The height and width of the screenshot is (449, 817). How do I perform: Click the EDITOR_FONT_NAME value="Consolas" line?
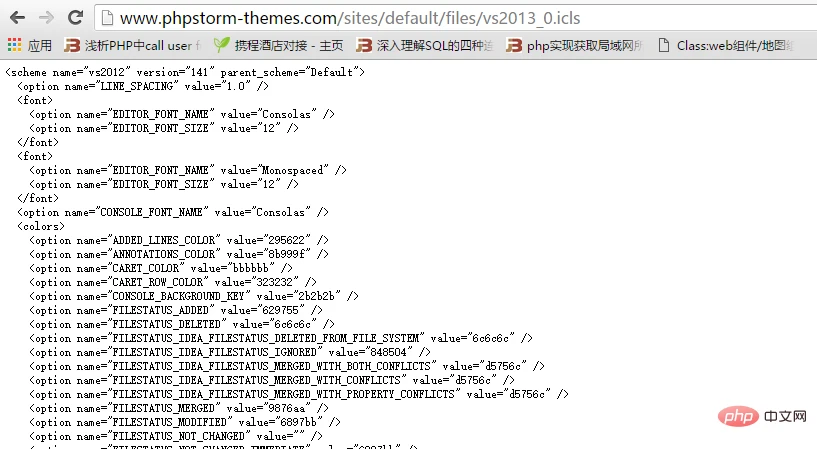[182, 115]
